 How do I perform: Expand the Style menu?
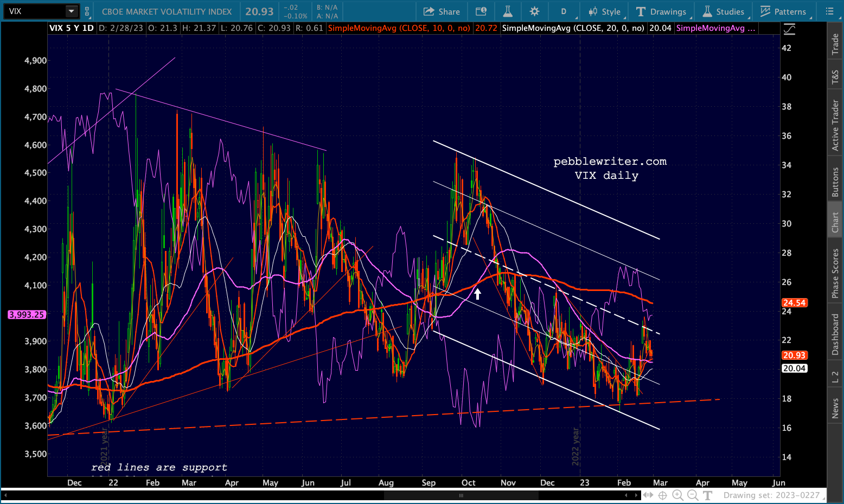605,11
